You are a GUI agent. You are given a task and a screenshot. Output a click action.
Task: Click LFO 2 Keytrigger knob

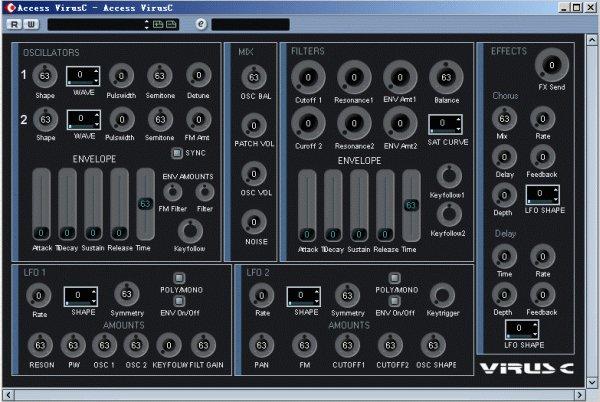(442, 295)
